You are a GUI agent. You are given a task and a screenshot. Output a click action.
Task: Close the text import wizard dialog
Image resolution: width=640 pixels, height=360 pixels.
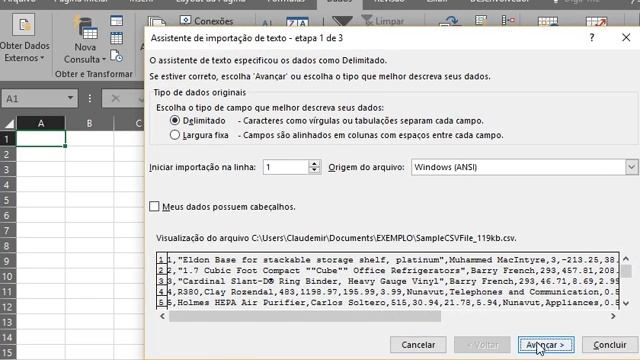pyautogui.click(x=626, y=38)
